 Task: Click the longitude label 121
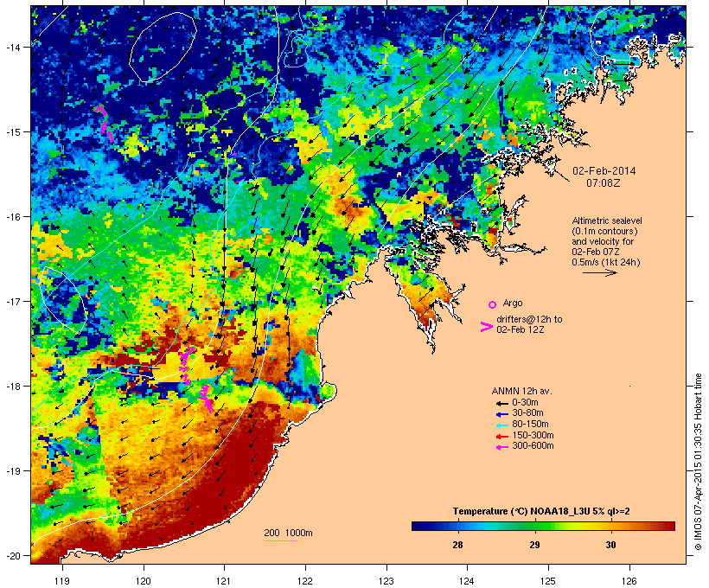coord(224,581)
